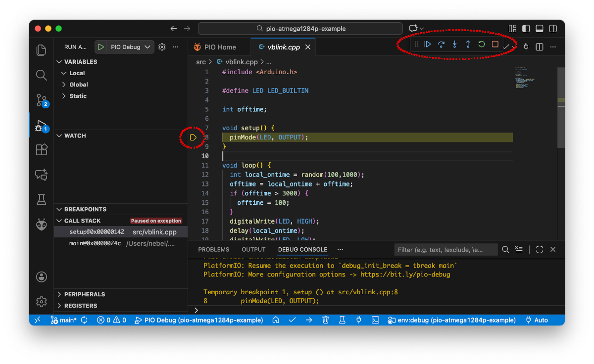This screenshot has height=364, width=594.
Task: Click the main* git branch in status bar
Action: [64, 320]
